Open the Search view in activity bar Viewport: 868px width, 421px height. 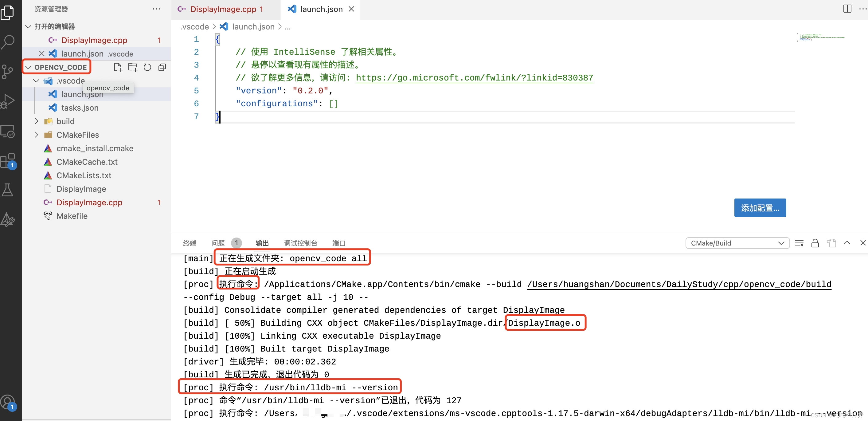tap(7, 42)
